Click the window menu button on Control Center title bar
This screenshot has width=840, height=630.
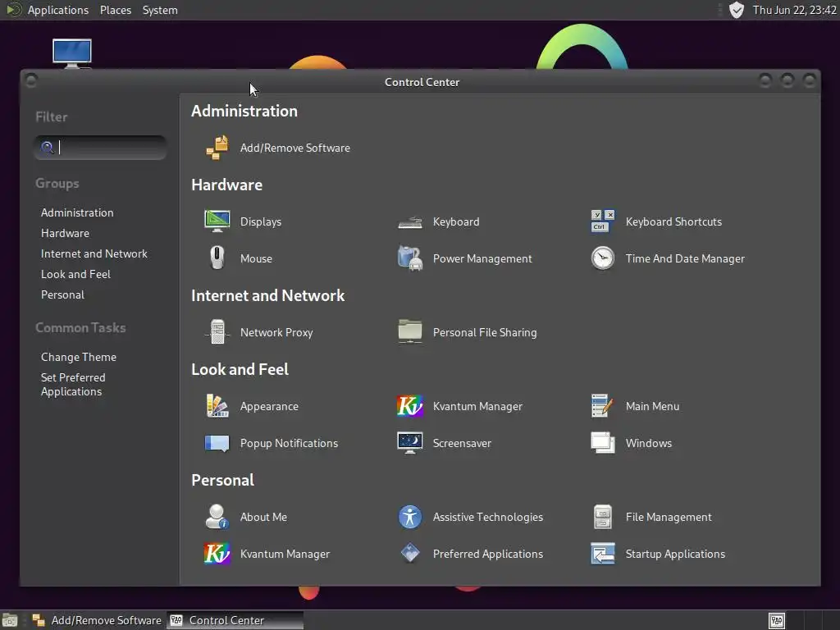point(31,81)
